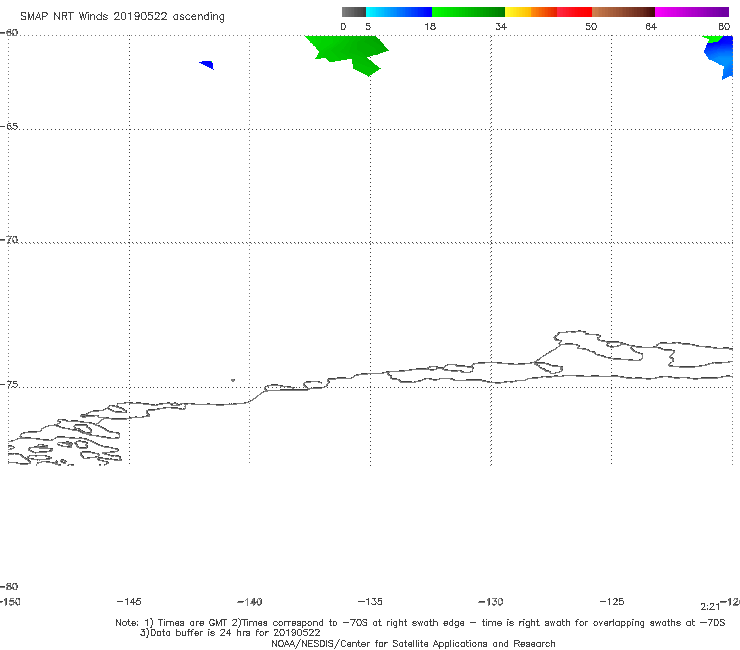
Task: Click the cyan-blue segment of the color bar
Action: pos(399,12)
